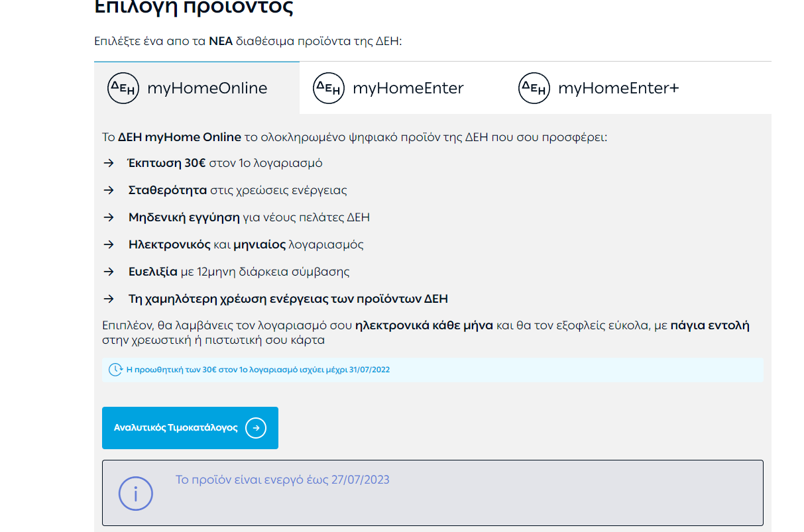Click the arrow bullet before Μηδενική εγγύηση
Image resolution: width=804 pixels, height=532 pixels.
tap(109, 217)
